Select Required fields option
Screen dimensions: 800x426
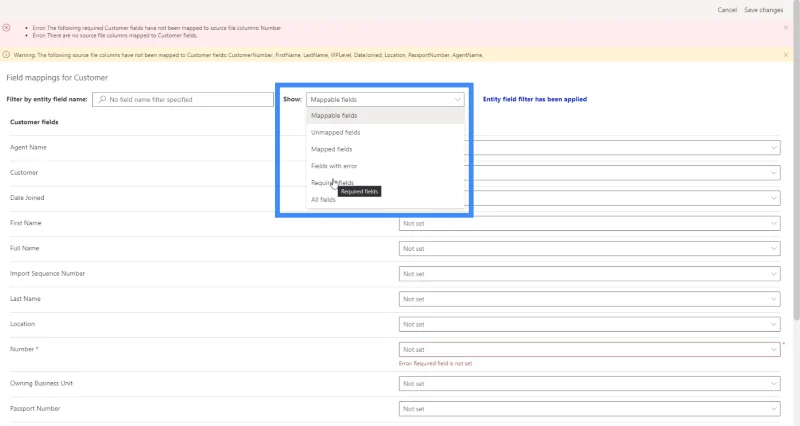tap(385, 183)
